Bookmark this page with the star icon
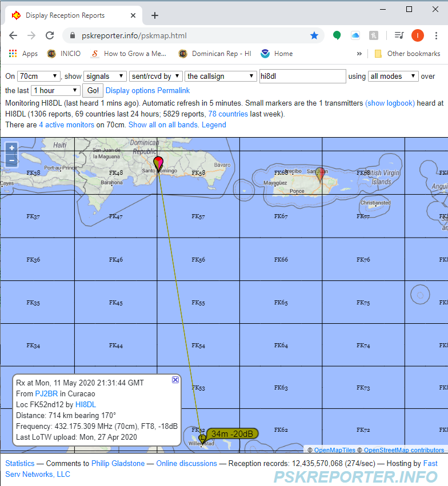Image resolution: width=448 pixels, height=486 pixels. [314, 35]
